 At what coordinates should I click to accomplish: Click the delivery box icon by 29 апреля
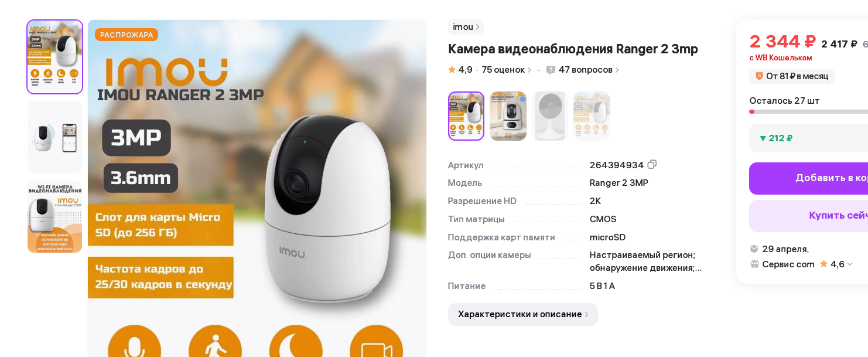754,249
